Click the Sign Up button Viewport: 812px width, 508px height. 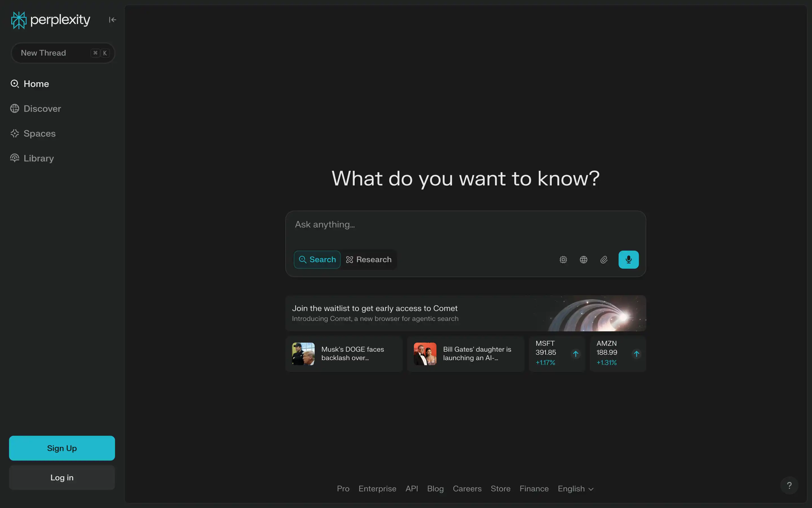tap(62, 448)
